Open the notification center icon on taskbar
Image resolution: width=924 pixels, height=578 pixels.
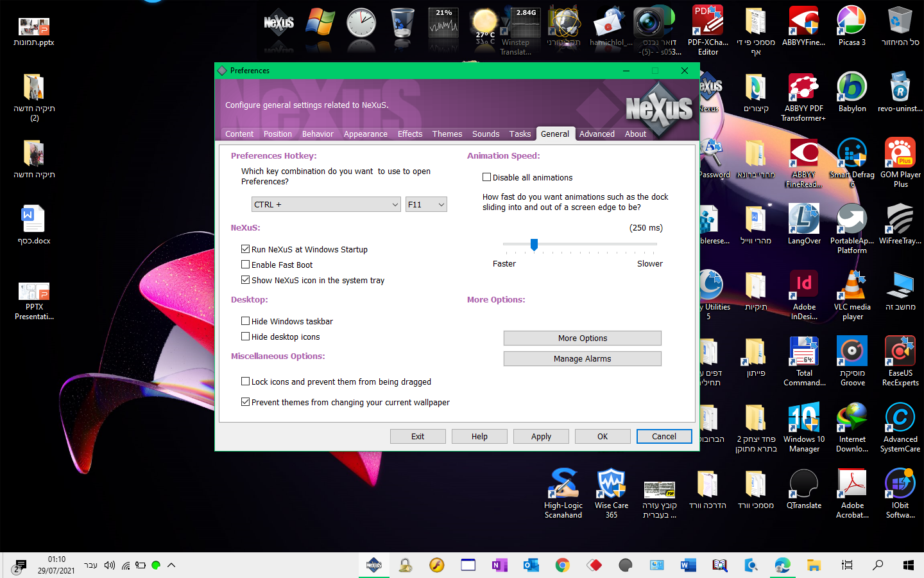click(x=19, y=565)
